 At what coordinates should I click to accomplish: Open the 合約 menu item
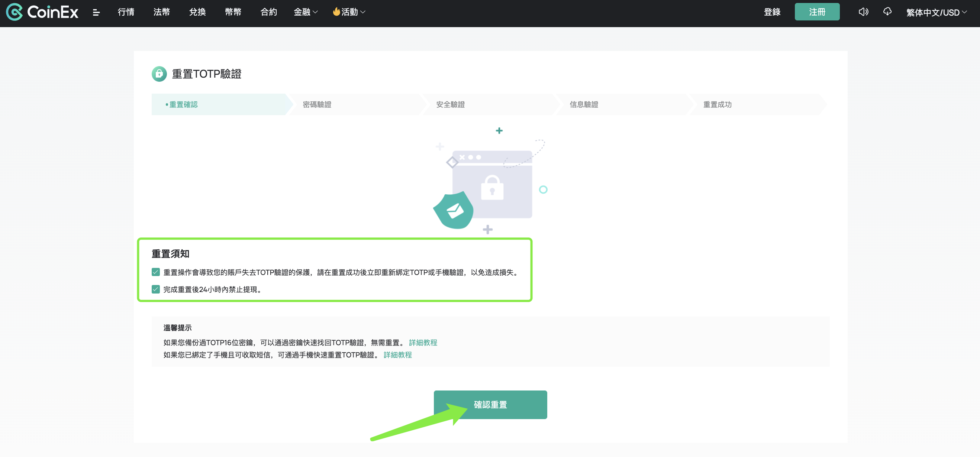(x=268, y=12)
